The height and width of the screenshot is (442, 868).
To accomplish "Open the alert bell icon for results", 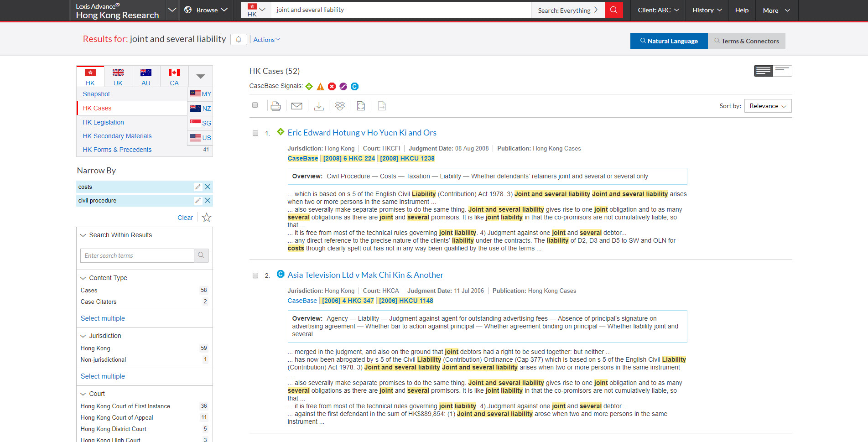I will pyautogui.click(x=239, y=40).
